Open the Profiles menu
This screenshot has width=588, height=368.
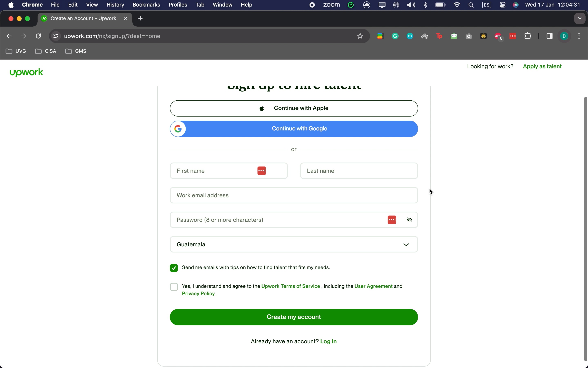coord(178,5)
